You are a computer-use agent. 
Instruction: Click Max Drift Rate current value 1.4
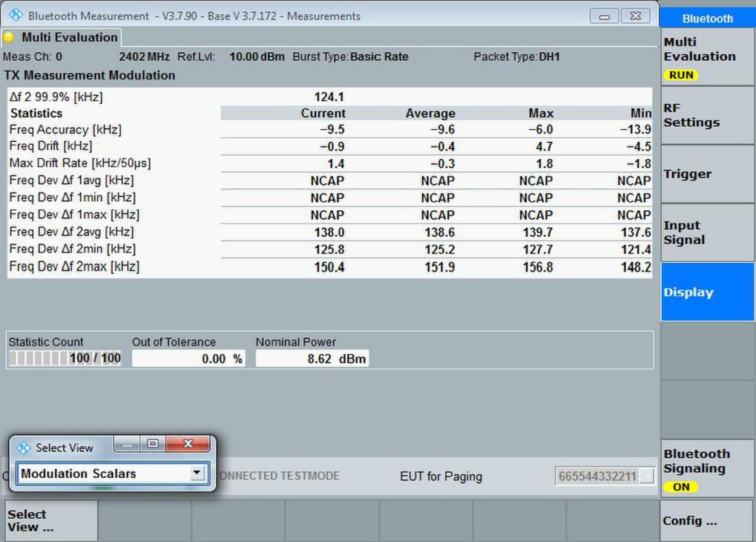coord(336,163)
